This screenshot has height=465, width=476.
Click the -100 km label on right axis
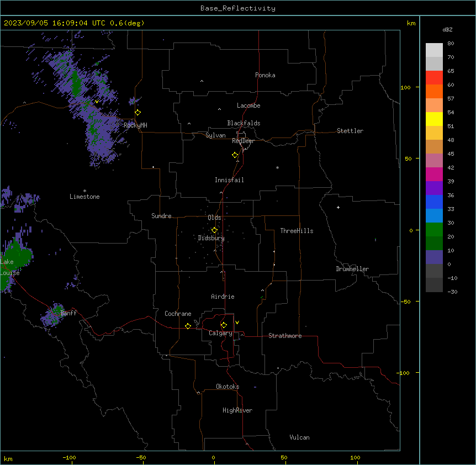tap(404, 373)
